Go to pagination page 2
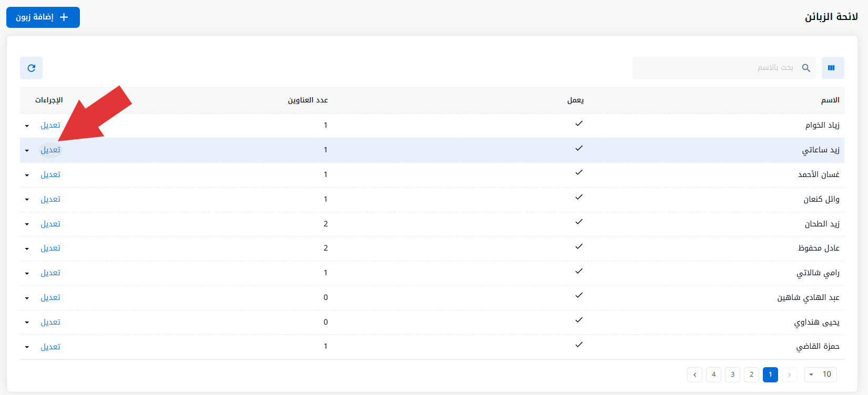 point(751,375)
